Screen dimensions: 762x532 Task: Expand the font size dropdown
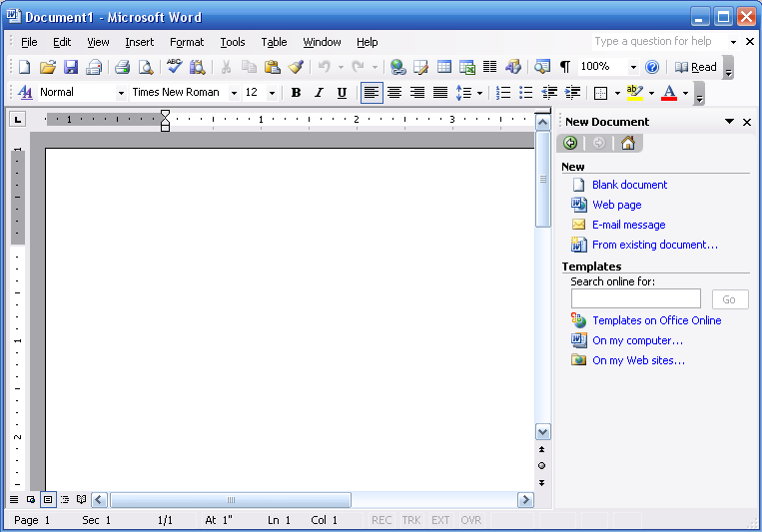click(272, 93)
